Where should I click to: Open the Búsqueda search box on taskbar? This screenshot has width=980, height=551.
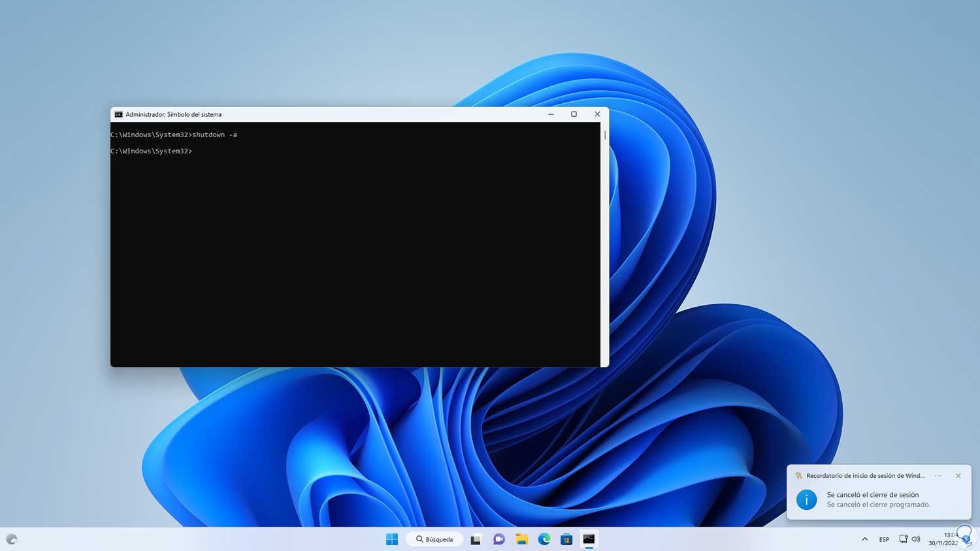(434, 539)
